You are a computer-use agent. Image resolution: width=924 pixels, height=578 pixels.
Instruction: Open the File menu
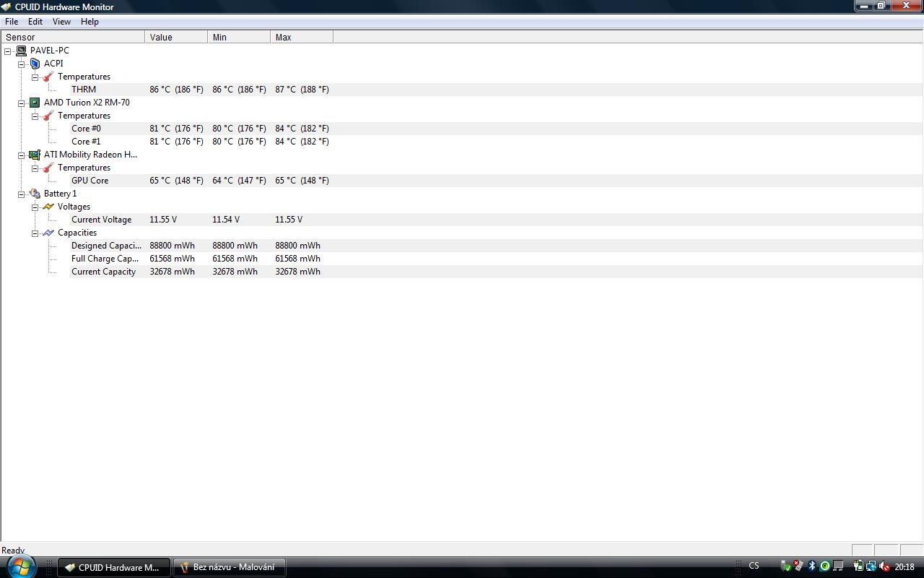(x=12, y=22)
